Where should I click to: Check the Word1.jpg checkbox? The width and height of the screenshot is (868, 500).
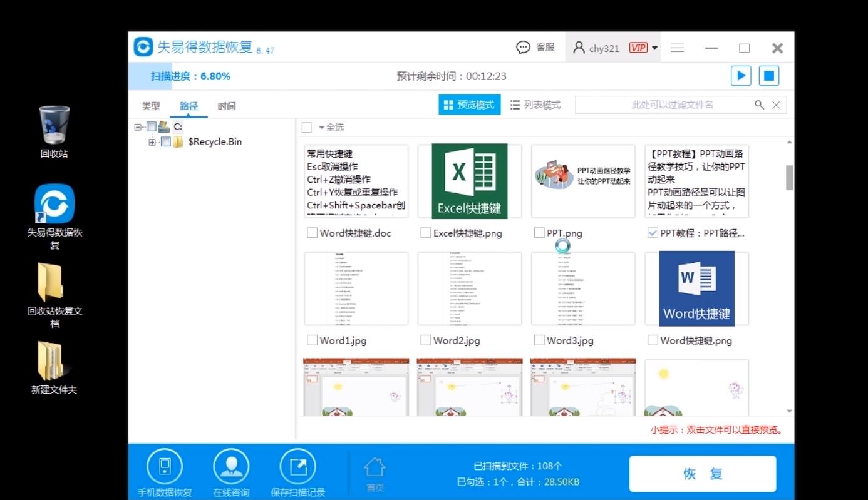click(x=312, y=340)
